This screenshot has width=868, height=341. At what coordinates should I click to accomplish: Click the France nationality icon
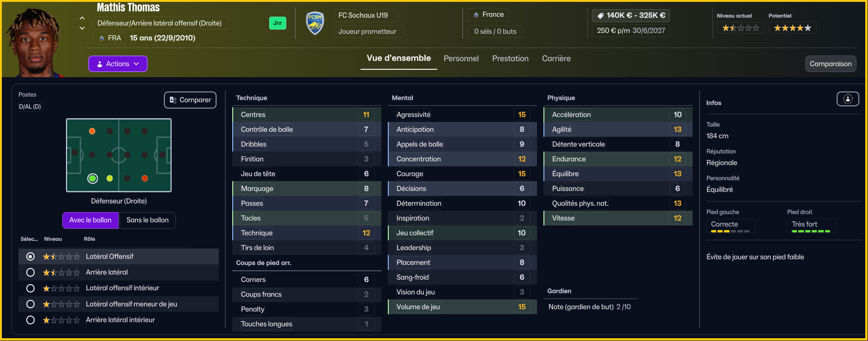click(476, 15)
